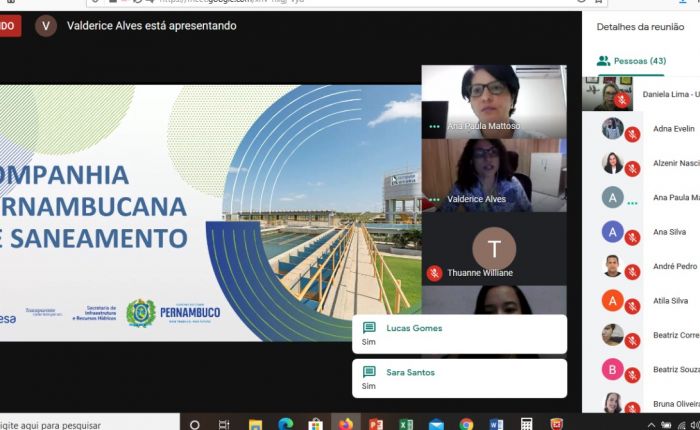Click Ana Silva's avatar
The height and width of the screenshot is (430, 700).
tap(612, 232)
